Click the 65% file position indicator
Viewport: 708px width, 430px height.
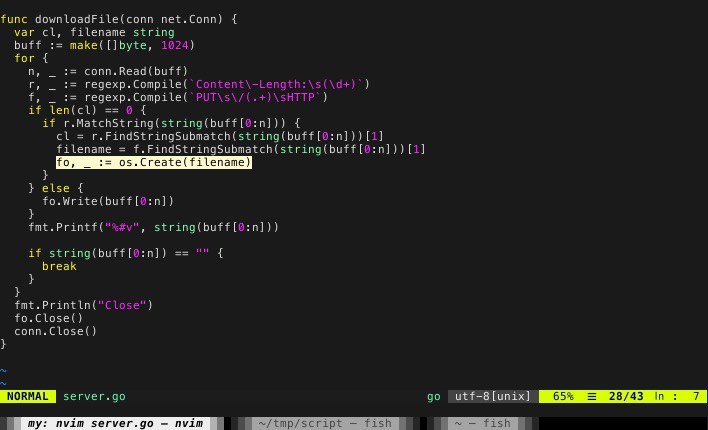[x=563, y=396]
